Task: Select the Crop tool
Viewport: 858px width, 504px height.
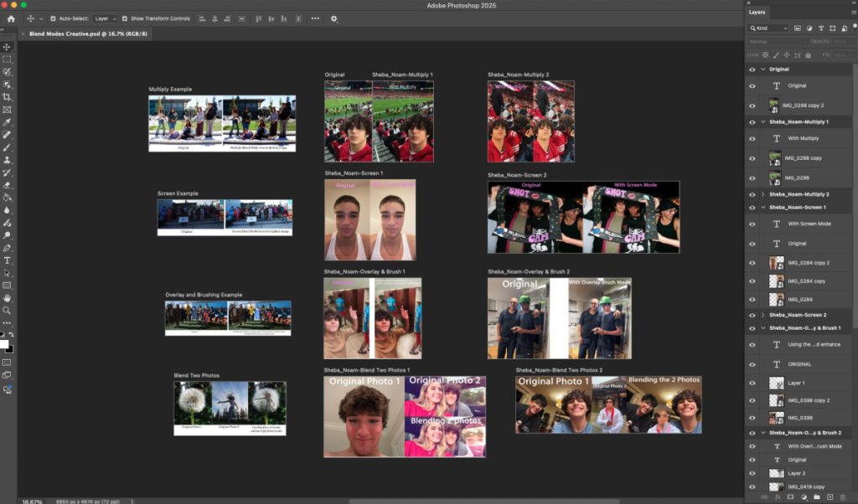Action: click(7, 97)
